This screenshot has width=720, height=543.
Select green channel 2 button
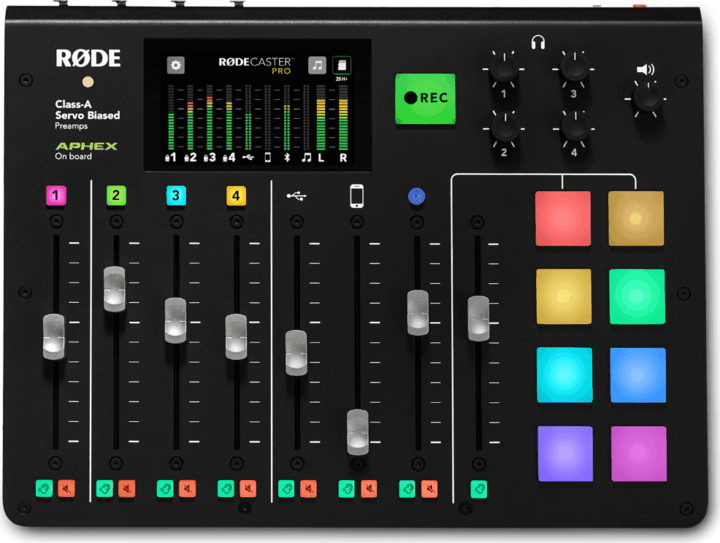click(116, 196)
